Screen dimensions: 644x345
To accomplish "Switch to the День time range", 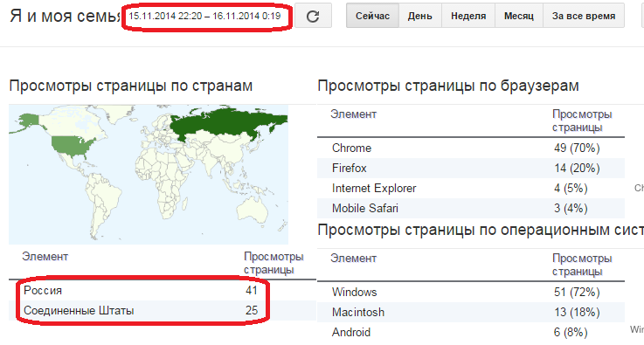I will click(x=419, y=16).
